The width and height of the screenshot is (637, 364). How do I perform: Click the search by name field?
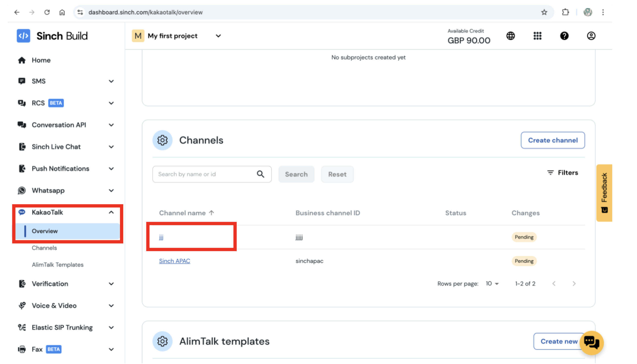[205, 174]
